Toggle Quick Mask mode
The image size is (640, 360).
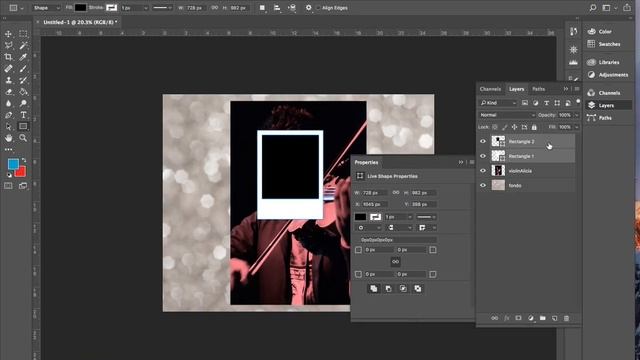(x=8, y=186)
